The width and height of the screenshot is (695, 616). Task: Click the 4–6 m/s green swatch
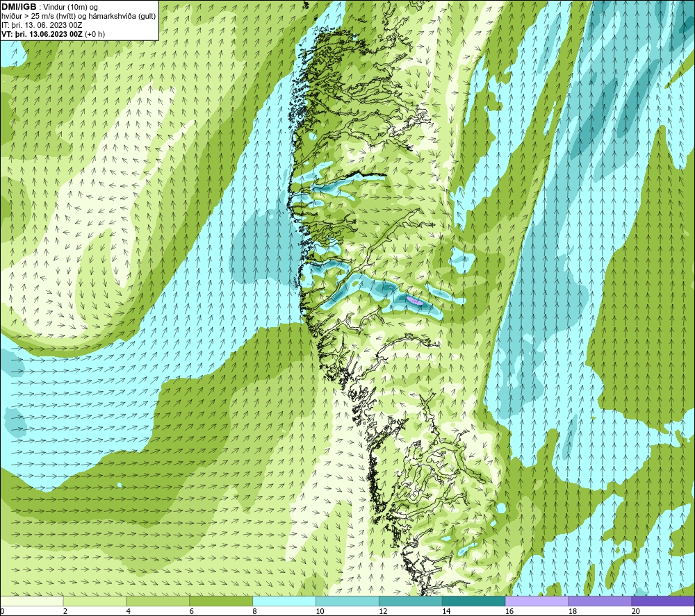point(158,601)
